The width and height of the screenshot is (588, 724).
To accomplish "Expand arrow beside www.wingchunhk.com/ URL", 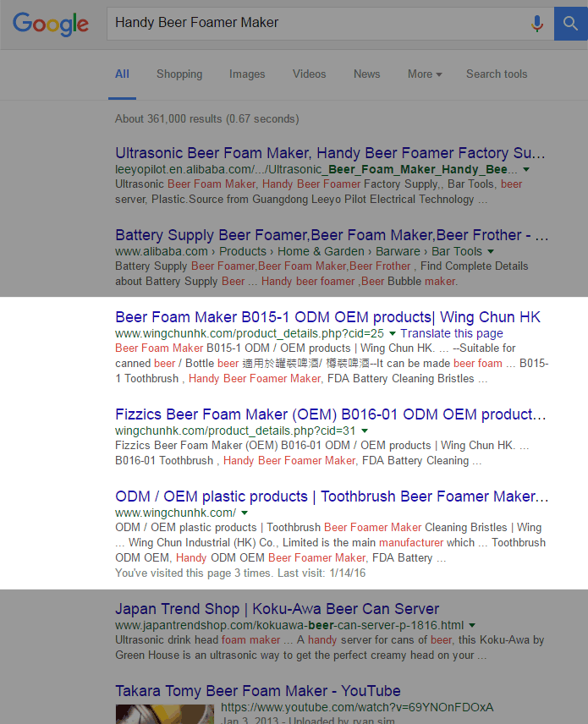I will coord(245,513).
